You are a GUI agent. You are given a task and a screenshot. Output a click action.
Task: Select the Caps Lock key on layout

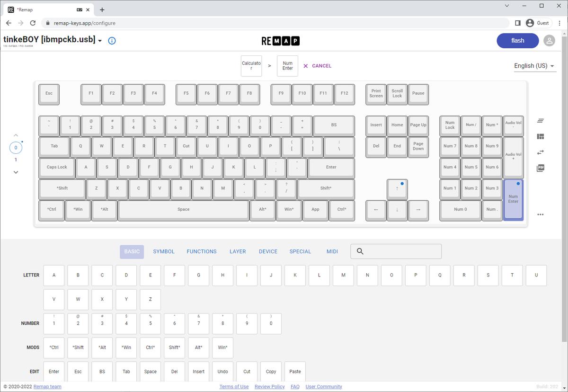pyautogui.click(x=57, y=168)
